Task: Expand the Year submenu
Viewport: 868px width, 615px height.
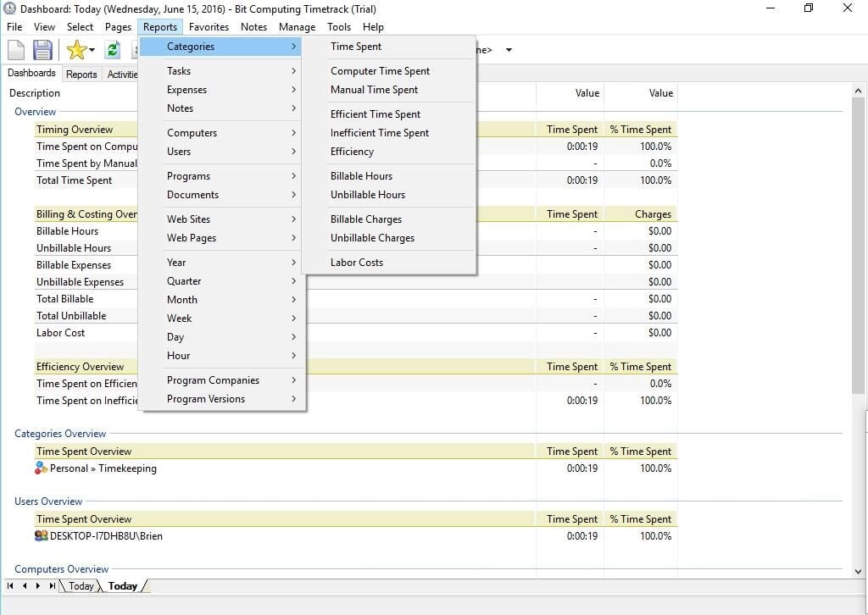Action: click(x=221, y=262)
